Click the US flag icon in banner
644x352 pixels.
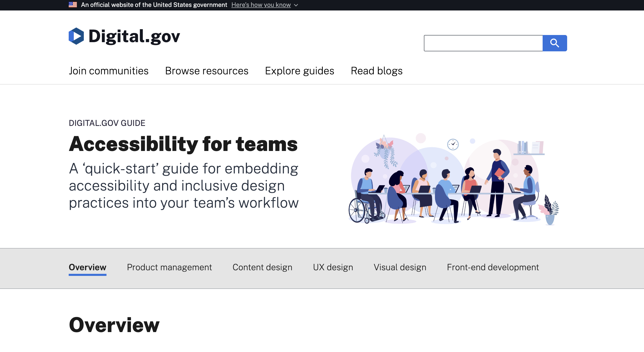[x=73, y=5]
